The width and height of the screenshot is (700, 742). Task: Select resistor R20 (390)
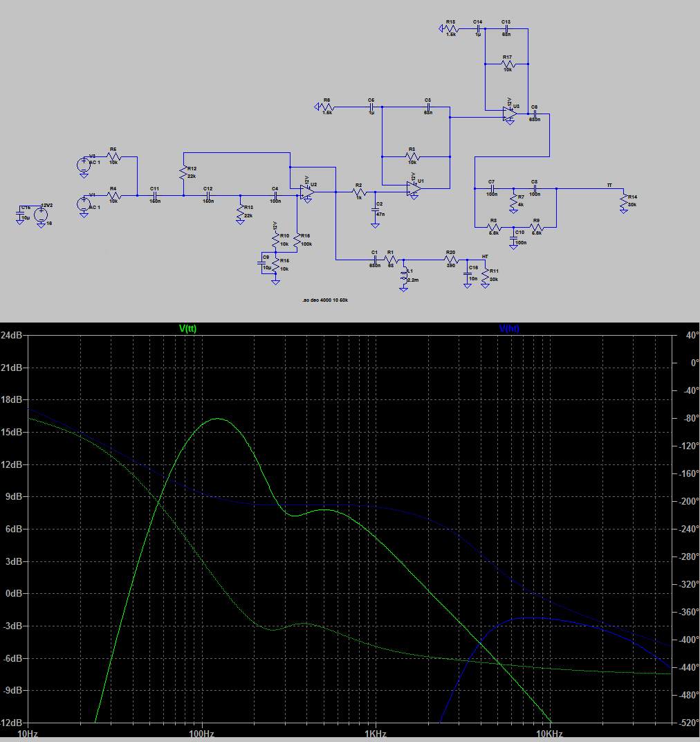[451, 260]
